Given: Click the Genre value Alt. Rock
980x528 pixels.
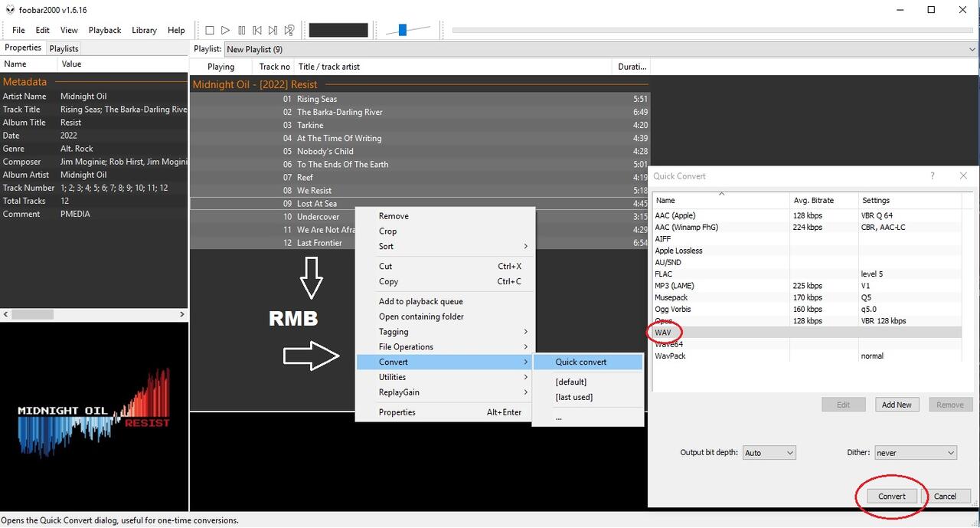Looking at the screenshot, I should [x=77, y=149].
